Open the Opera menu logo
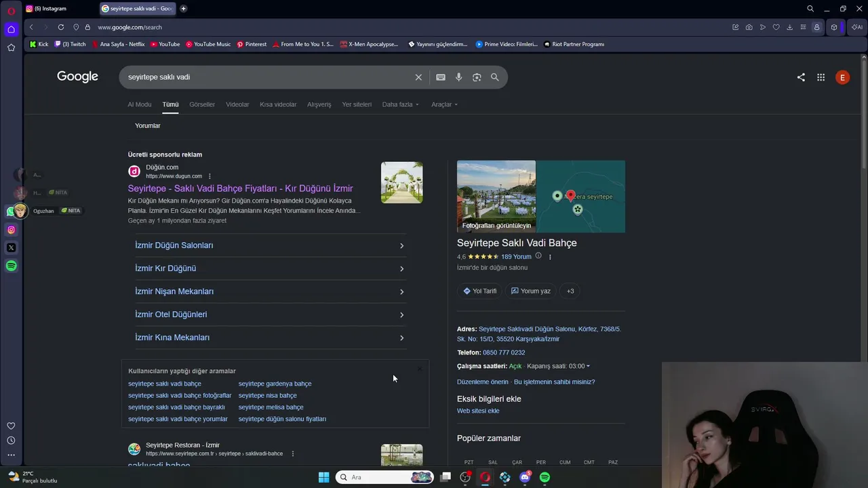 (x=11, y=11)
